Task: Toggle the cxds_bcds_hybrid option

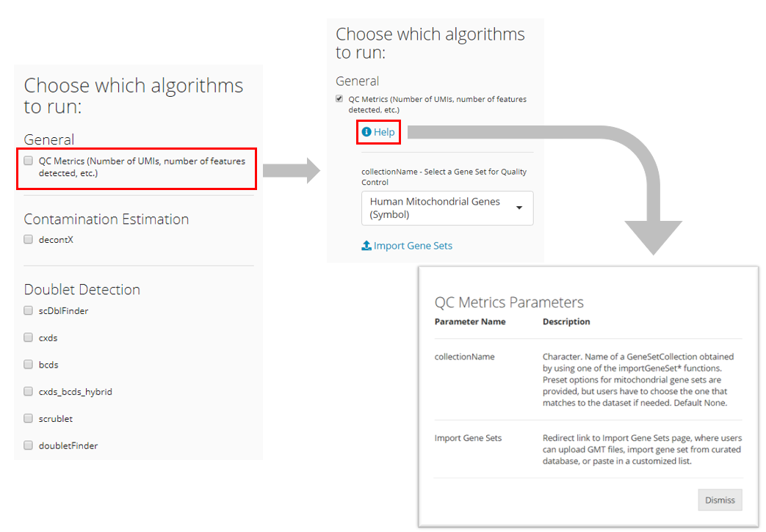Action: coord(27,391)
